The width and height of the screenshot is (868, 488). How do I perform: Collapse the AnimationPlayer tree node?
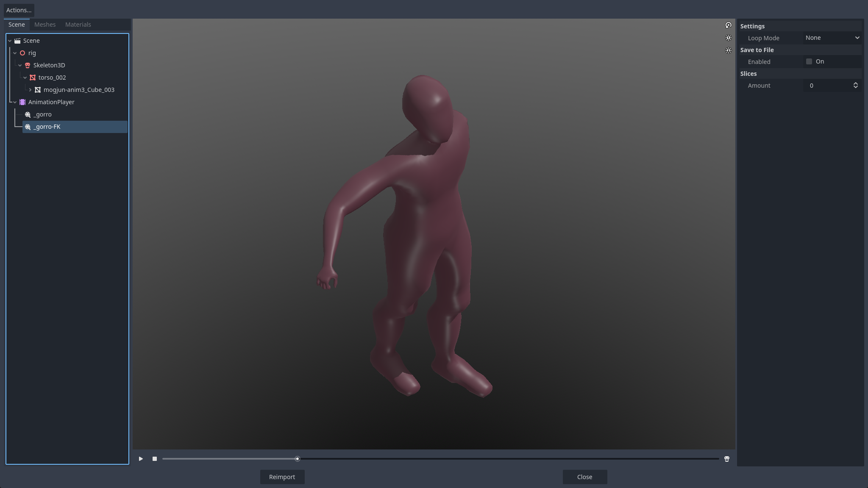tap(15, 102)
